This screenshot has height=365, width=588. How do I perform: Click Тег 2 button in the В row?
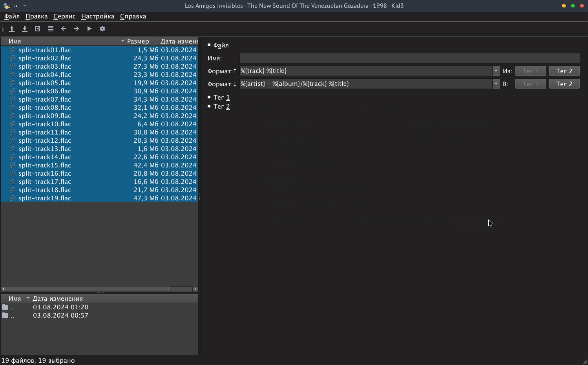(564, 84)
